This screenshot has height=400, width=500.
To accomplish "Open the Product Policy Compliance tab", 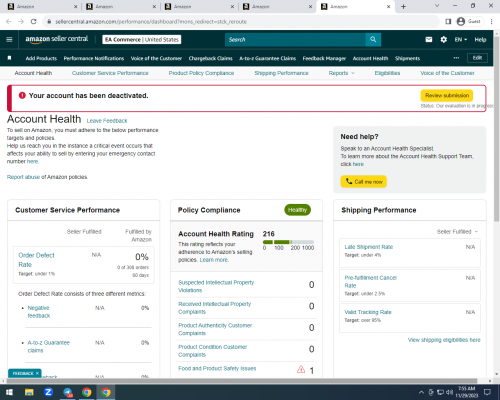I will [x=201, y=73].
